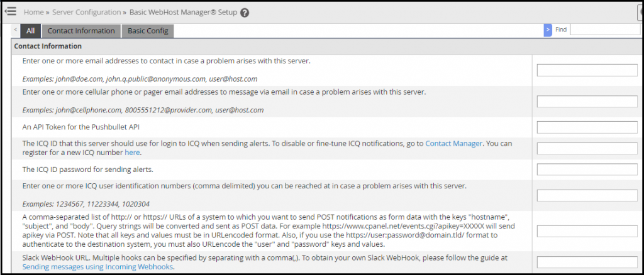This screenshot has height=275, width=644.
Task: Follow the 'here' ICQ registration link
Action: click(x=132, y=153)
